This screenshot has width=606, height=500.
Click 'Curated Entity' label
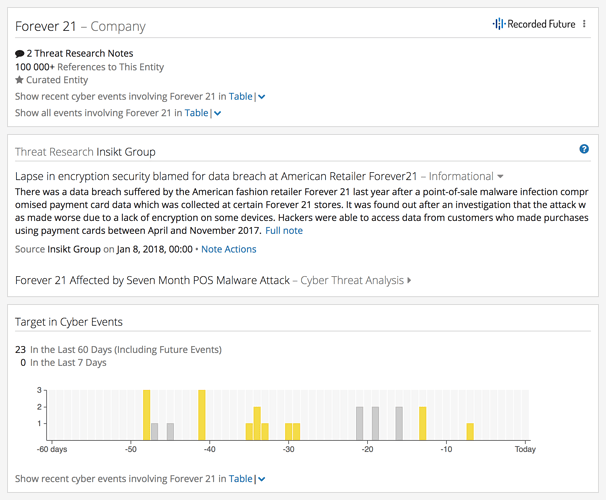57,80
